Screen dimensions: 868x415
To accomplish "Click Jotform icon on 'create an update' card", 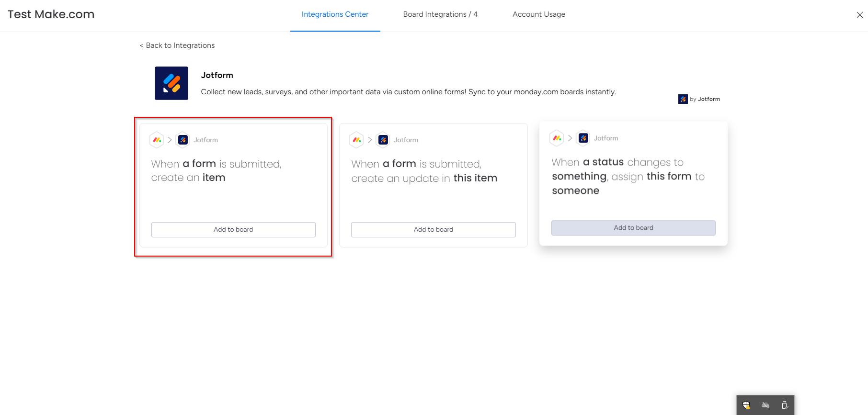I will [383, 140].
